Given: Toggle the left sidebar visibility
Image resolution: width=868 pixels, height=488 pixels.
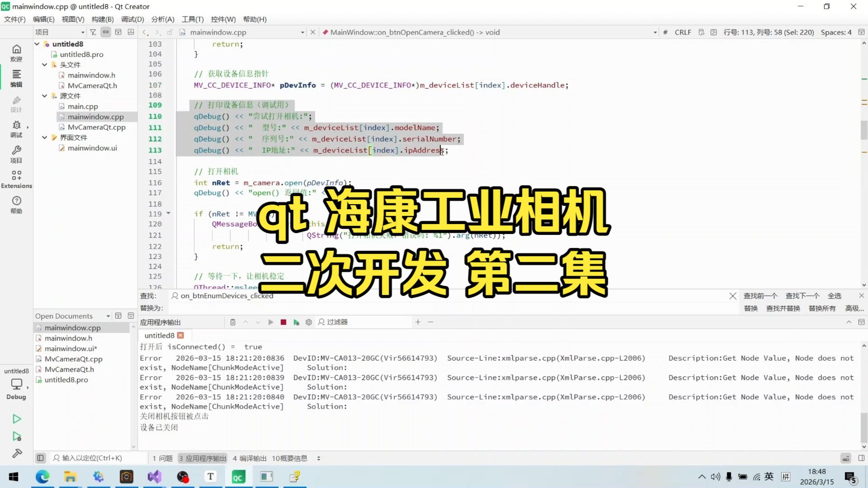Looking at the screenshot, I should 40,458.
